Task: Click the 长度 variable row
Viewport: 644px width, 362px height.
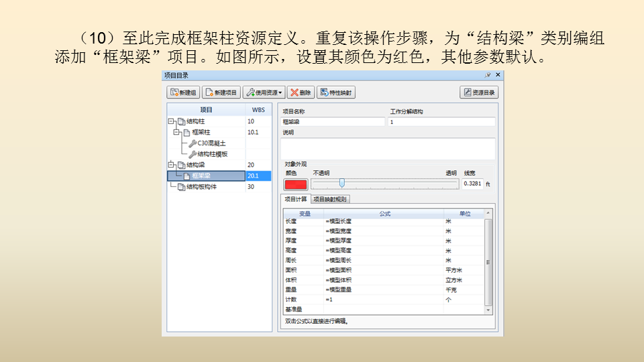Action: 384,221
